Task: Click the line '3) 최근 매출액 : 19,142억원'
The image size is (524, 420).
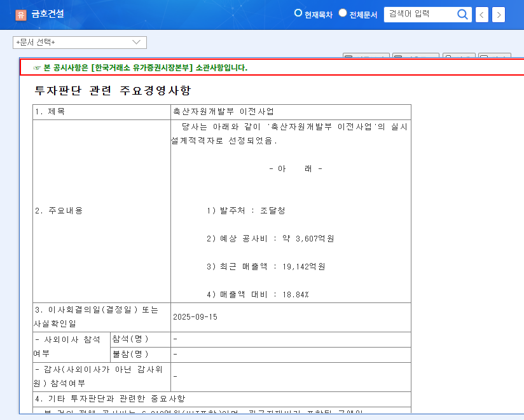Action: click(x=266, y=267)
